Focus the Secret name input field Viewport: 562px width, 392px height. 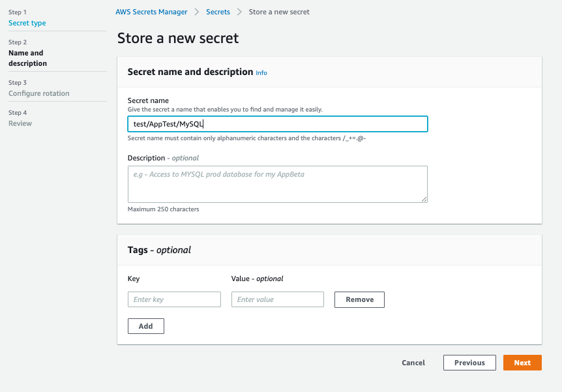(278, 124)
